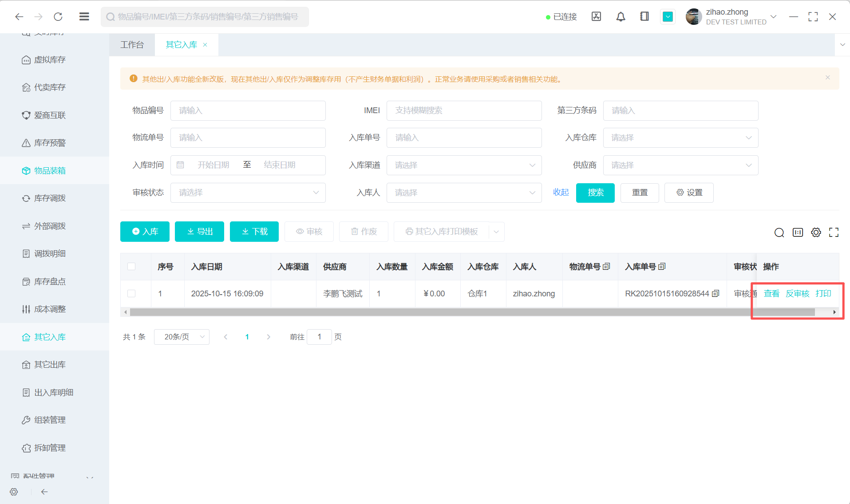
Task: Click the 搜索 button
Action: tap(595, 193)
